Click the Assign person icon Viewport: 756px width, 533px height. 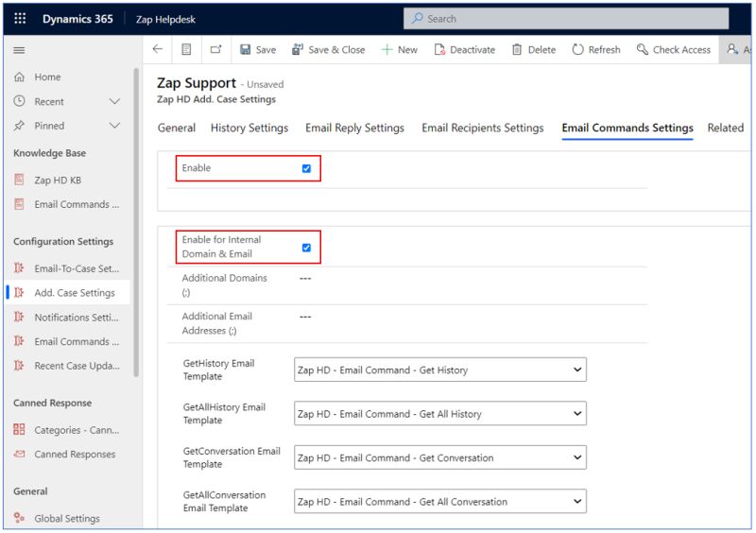(732, 49)
